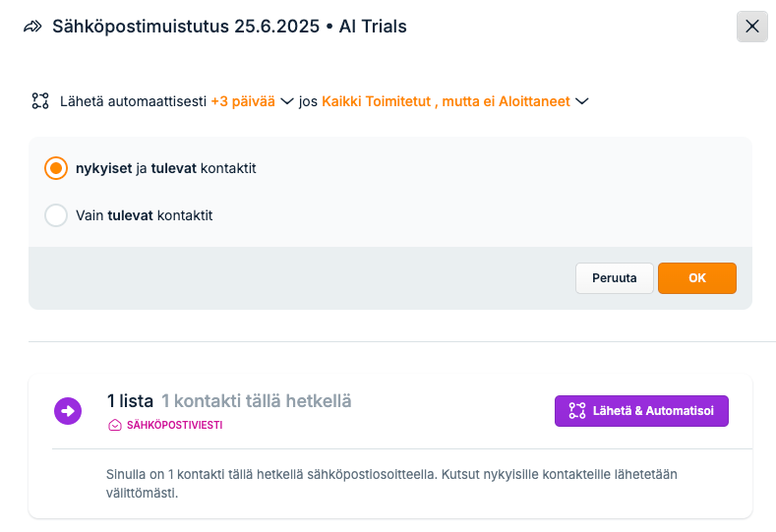The width and height of the screenshot is (776, 532).
Task: Click the 1 kontakti tällä hetkellä text
Action: click(257, 401)
